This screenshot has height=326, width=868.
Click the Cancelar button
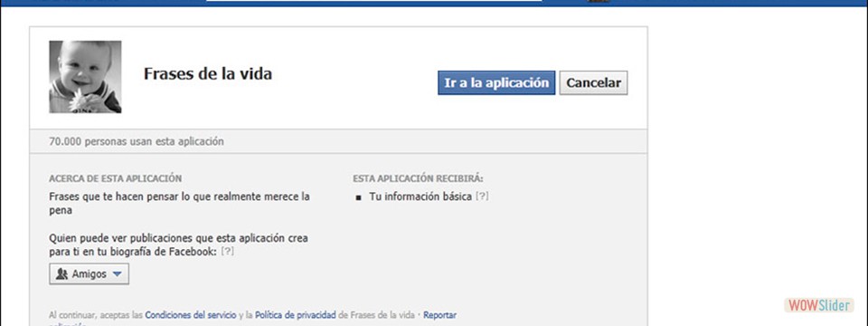(593, 82)
